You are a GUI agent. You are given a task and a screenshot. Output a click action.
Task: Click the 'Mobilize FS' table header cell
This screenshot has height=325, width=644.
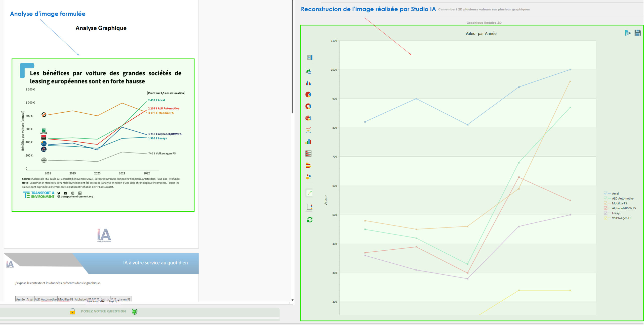(66, 299)
